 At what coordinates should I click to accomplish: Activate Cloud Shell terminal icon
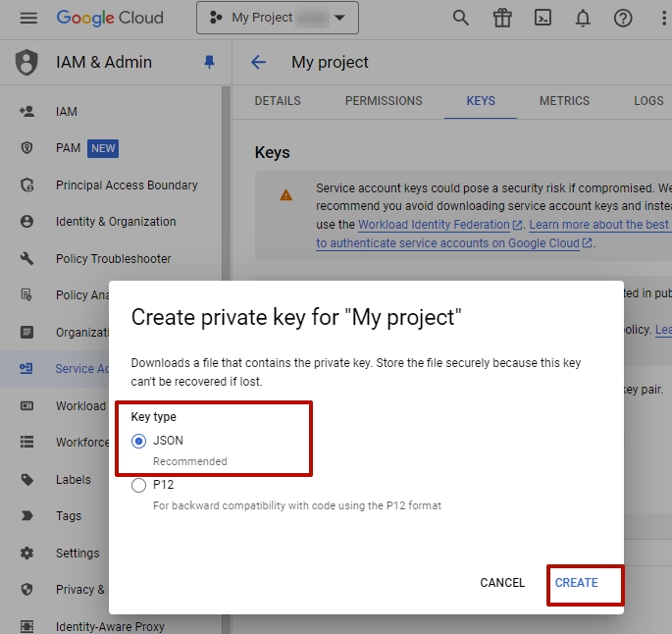click(x=543, y=18)
